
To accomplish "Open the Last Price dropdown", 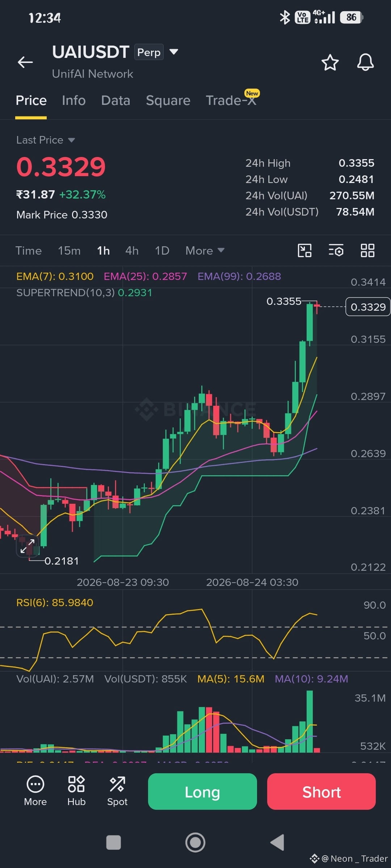I will point(46,140).
